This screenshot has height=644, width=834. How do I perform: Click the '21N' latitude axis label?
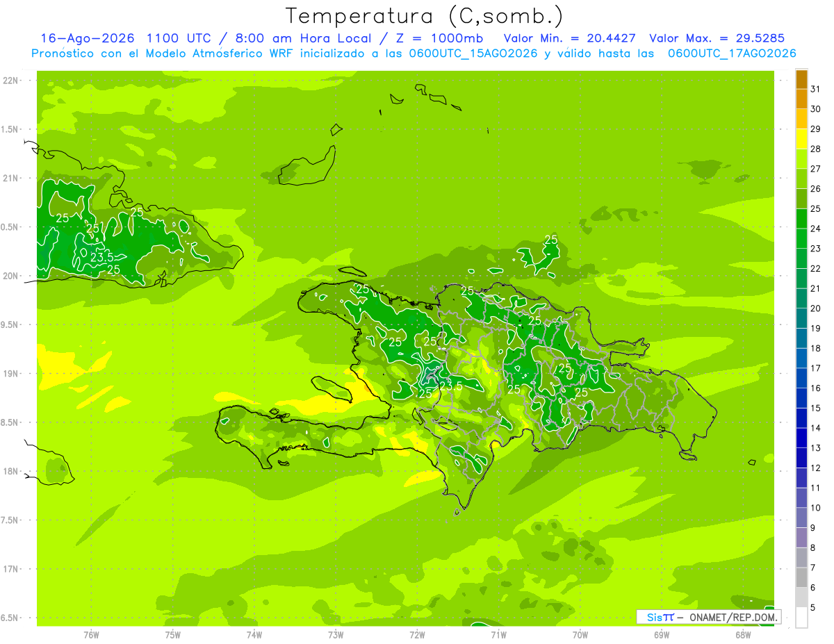tap(10, 179)
